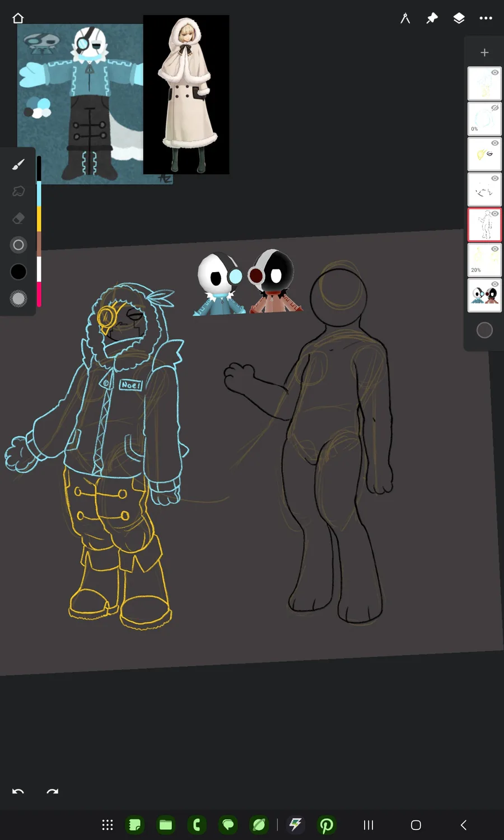The image size is (504, 840).
Task: Open brush size ring control
Action: pos(18,245)
